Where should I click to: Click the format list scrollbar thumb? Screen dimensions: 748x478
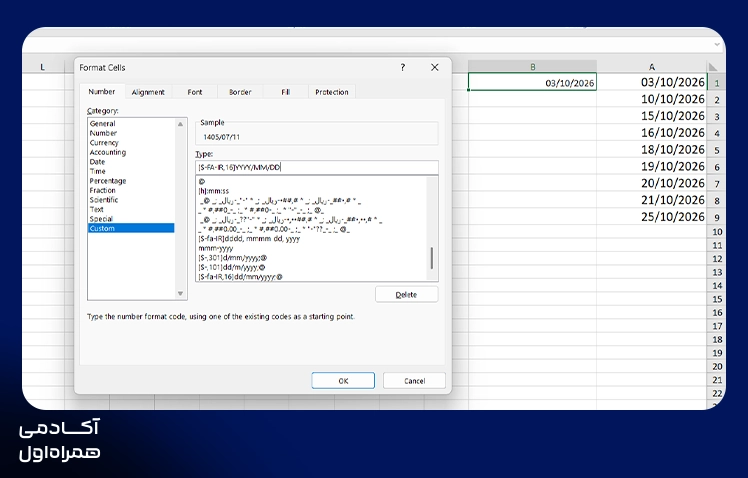432,258
